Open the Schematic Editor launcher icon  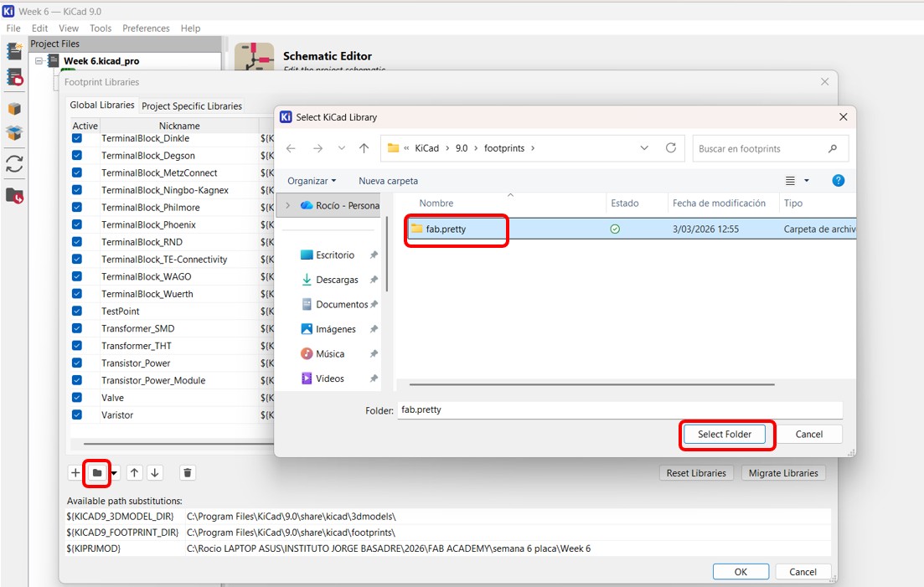click(254, 56)
